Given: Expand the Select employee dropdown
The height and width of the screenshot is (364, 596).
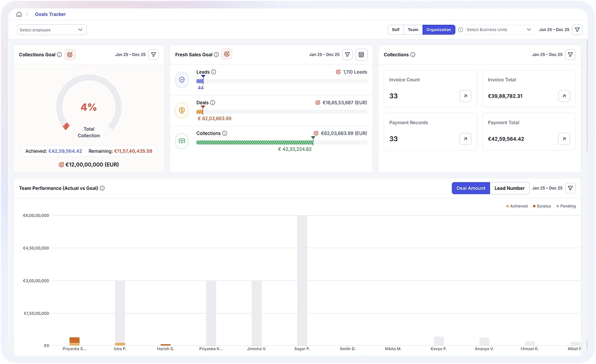Looking at the screenshot, I should coord(52,30).
